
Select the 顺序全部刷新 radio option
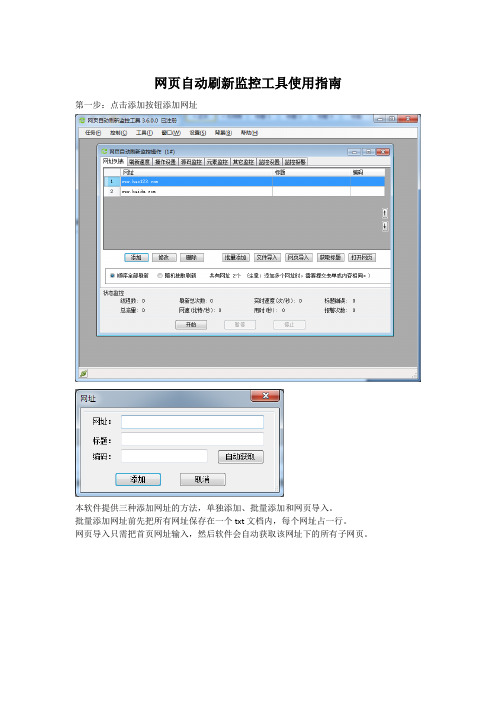tap(129, 276)
